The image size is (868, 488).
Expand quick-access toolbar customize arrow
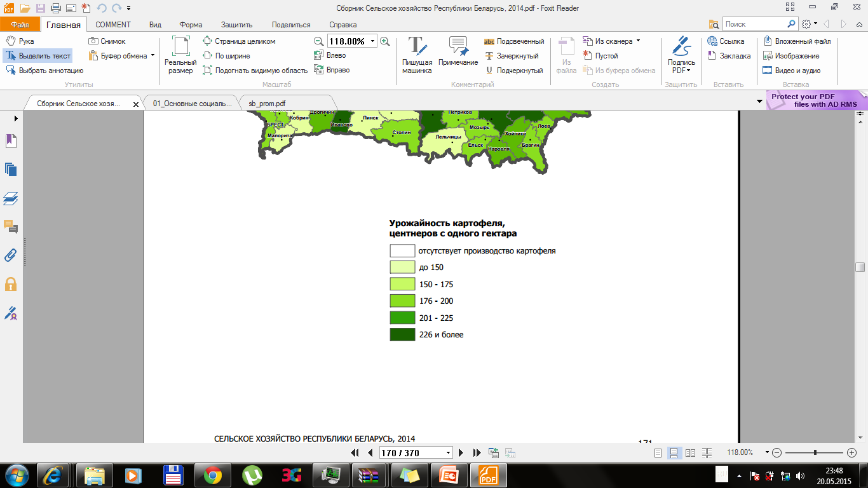coord(128,8)
